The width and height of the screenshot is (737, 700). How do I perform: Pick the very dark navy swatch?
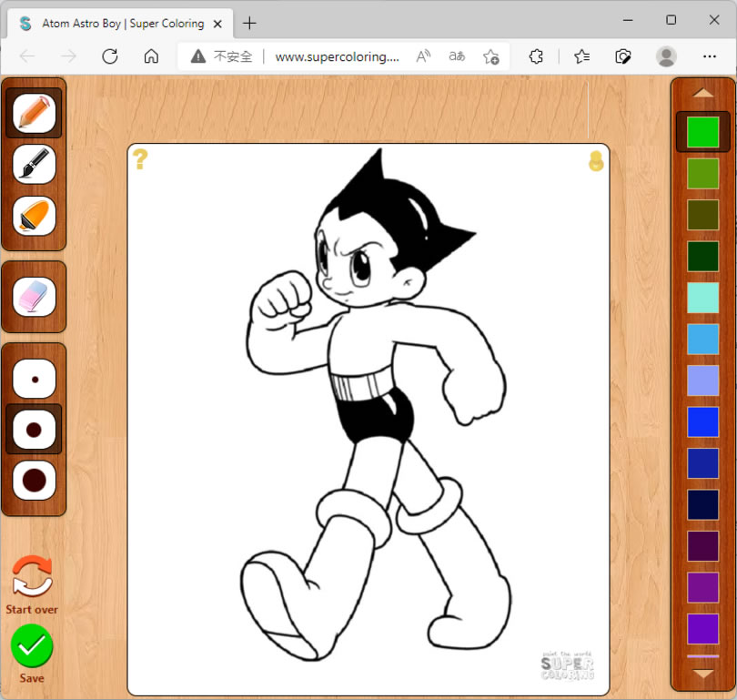702,504
